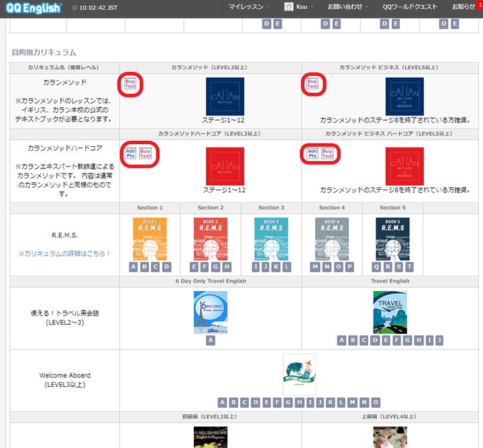Select Welcome Aboard chapter A
This screenshot has height=448, width=483.
pyautogui.click(x=223, y=402)
